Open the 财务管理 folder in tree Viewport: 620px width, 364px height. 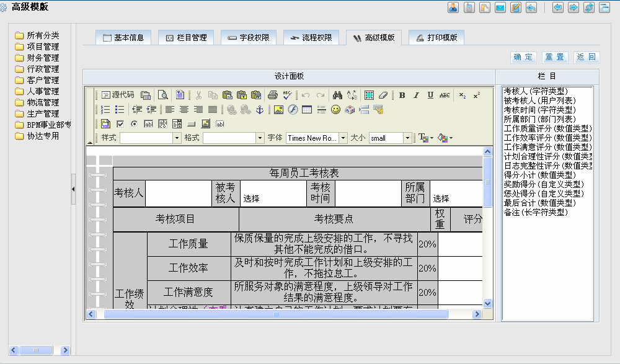[43, 58]
